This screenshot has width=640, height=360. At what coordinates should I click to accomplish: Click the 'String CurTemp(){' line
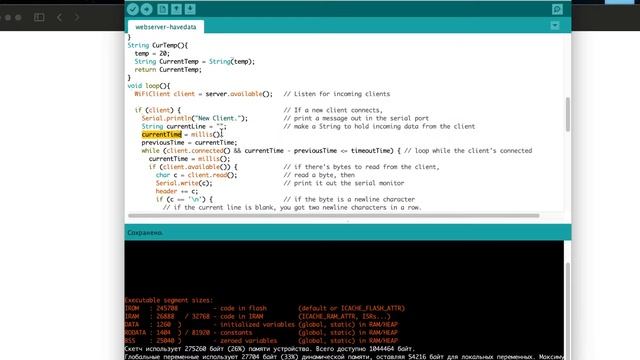[x=158, y=45]
